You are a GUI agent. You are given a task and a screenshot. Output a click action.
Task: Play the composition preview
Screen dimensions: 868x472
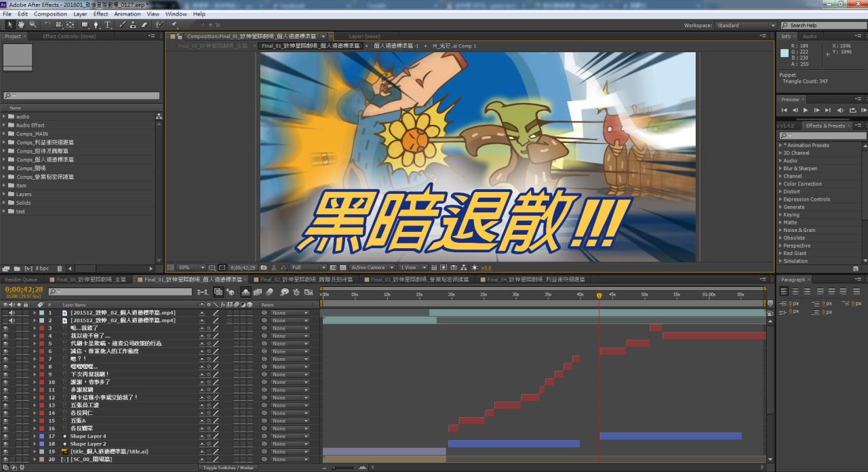point(806,110)
